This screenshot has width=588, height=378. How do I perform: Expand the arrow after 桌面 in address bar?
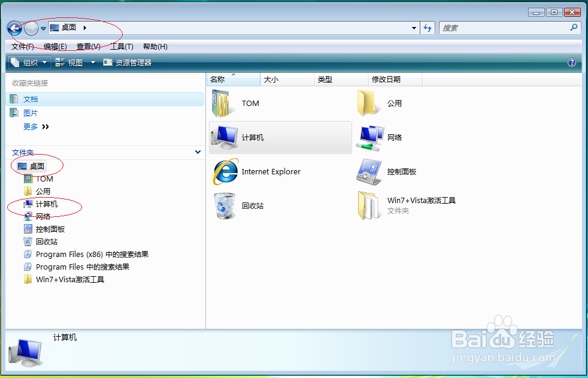point(85,28)
